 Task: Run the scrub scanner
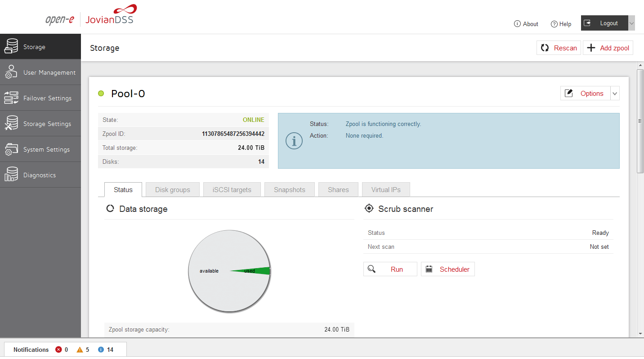pos(390,269)
